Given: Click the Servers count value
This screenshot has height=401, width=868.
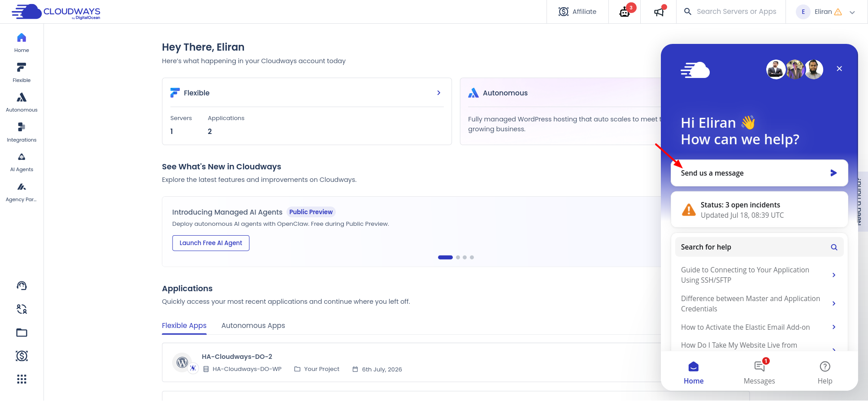Looking at the screenshot, I should coord(172,131).
